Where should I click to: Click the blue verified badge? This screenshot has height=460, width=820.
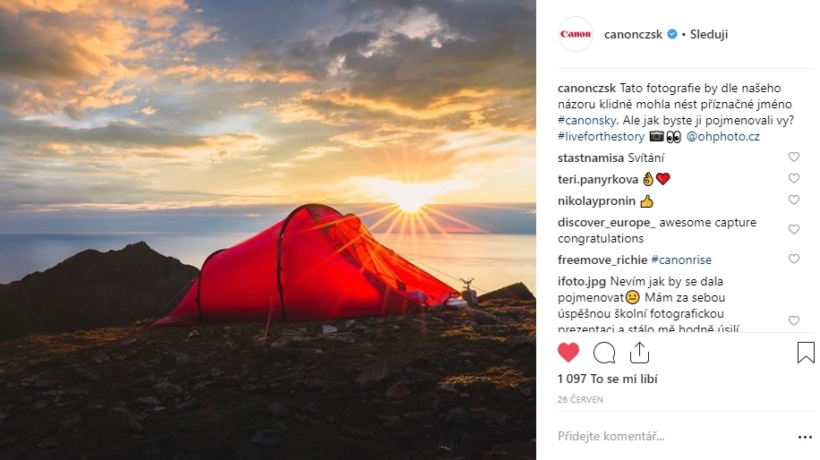[673, 34]
